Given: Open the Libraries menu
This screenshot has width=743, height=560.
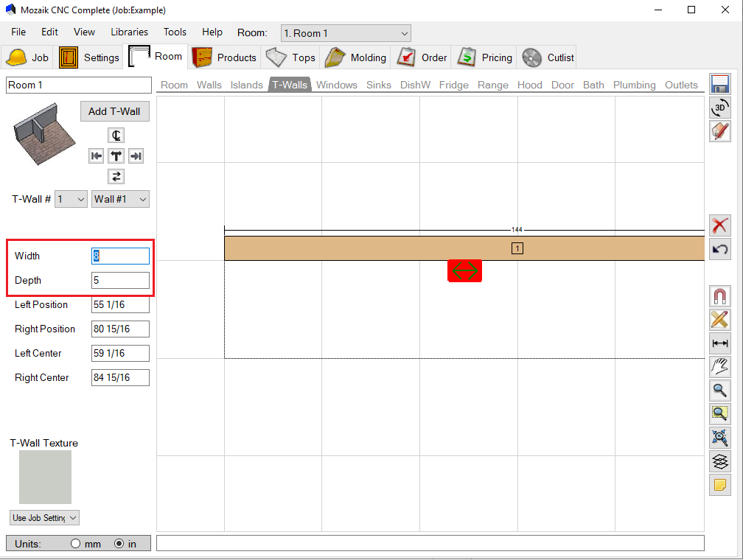Looking at the screenshot, I should (129, 32).
